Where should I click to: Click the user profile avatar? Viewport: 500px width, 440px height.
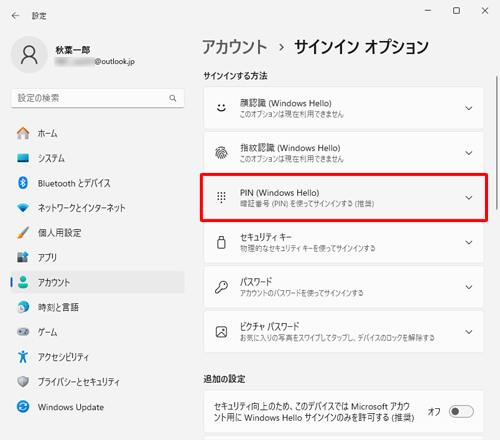click(29, 55)
